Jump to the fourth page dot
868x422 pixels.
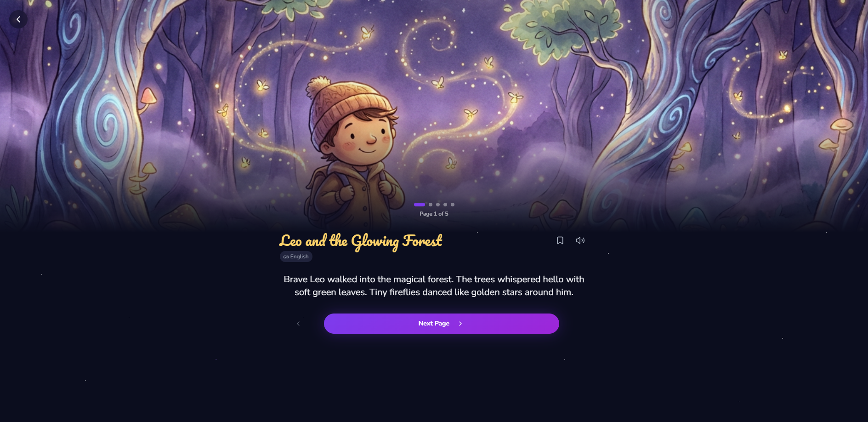tap(445, 205)
